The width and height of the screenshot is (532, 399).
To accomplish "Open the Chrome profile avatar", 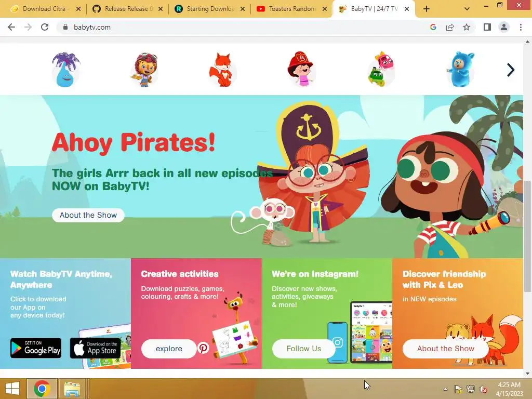I will coord(504,27).
